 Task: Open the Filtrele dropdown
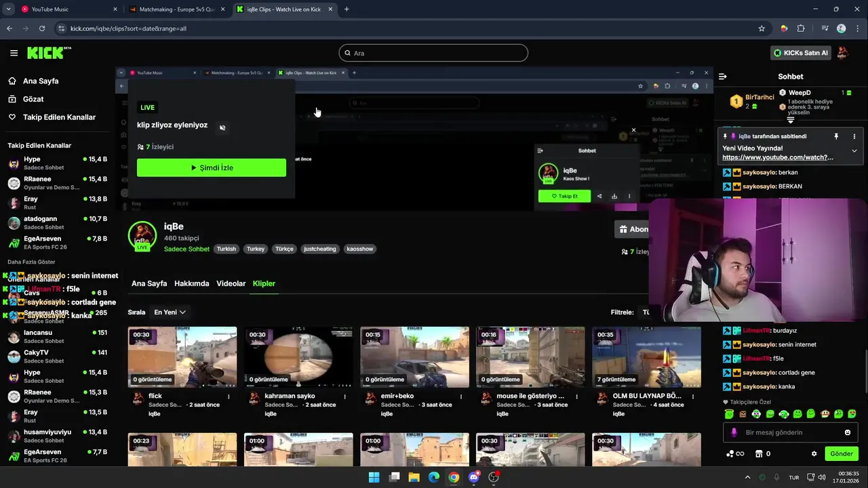(645, 312)
